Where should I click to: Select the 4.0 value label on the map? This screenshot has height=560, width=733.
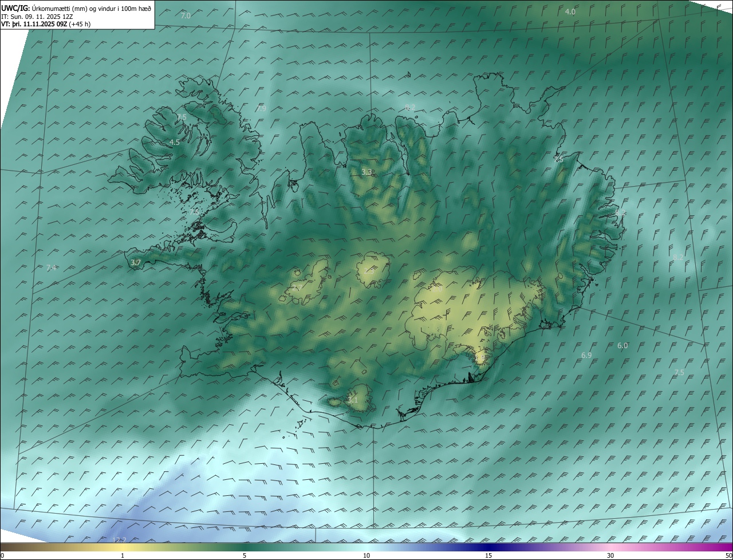coord(570,11)
